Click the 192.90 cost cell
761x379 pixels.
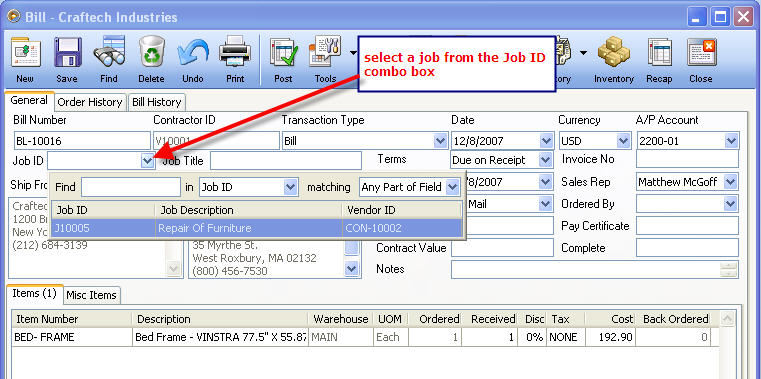(x=610, y=337)
